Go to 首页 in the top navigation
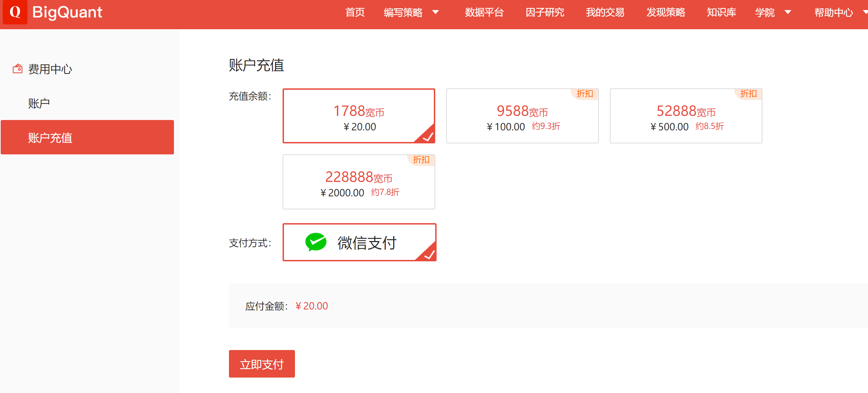 tap(355, 12)
